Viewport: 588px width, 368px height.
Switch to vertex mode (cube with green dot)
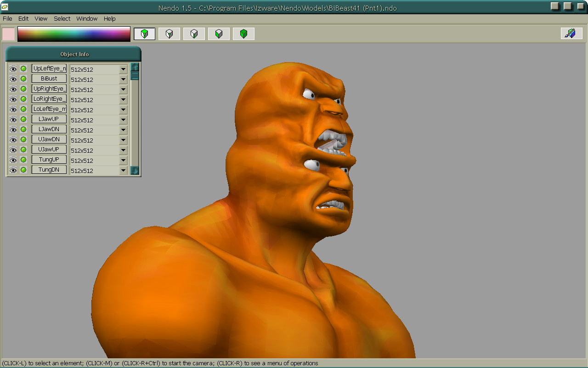(169, 34)
